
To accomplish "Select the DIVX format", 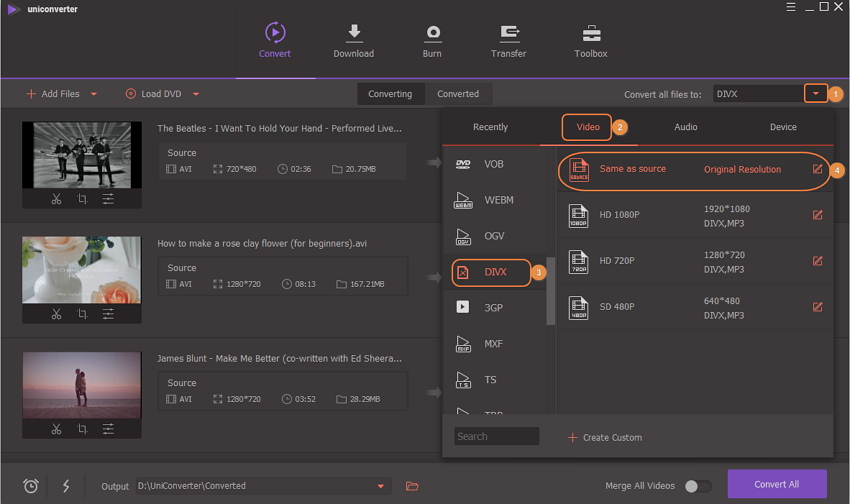I will tap(492, 272).
